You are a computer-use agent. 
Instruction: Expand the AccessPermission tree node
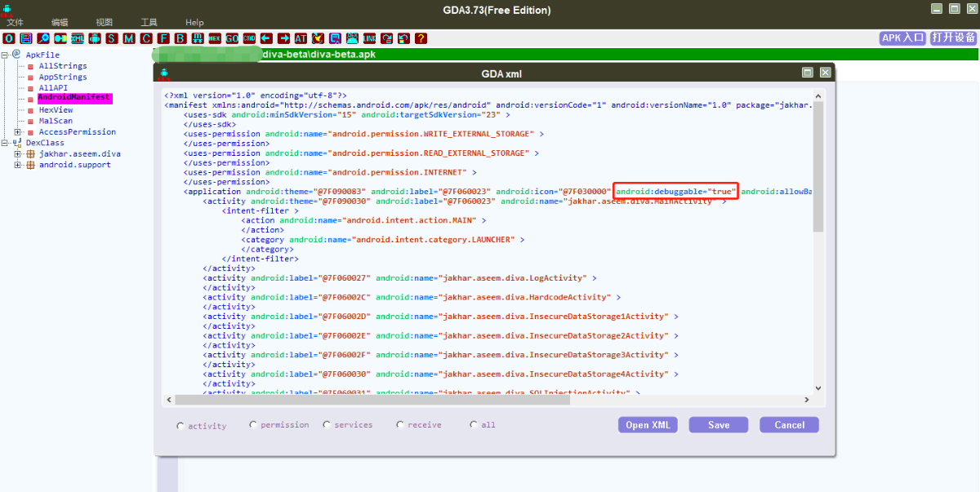point(18,131)
